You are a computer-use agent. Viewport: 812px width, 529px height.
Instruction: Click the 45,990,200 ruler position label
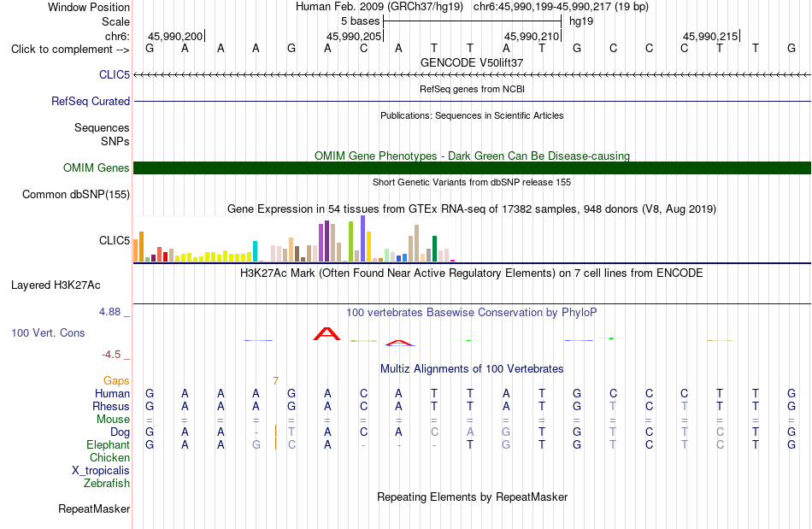click(175, 36)
